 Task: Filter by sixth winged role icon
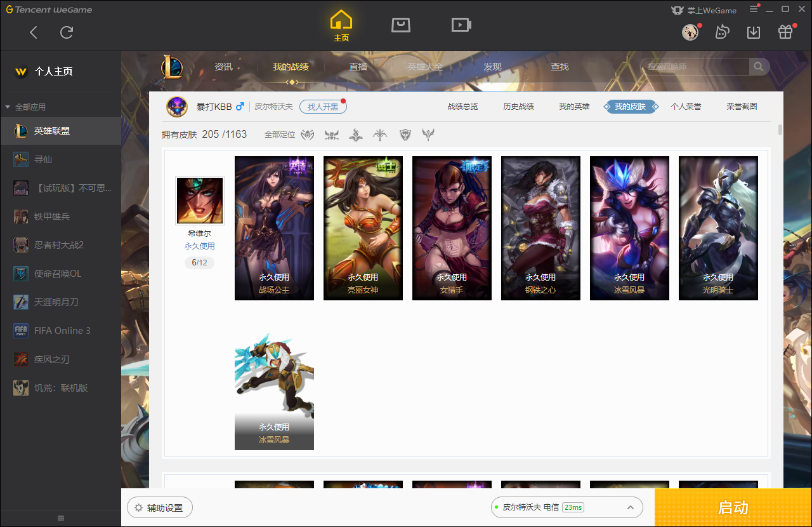coord(428,135)
